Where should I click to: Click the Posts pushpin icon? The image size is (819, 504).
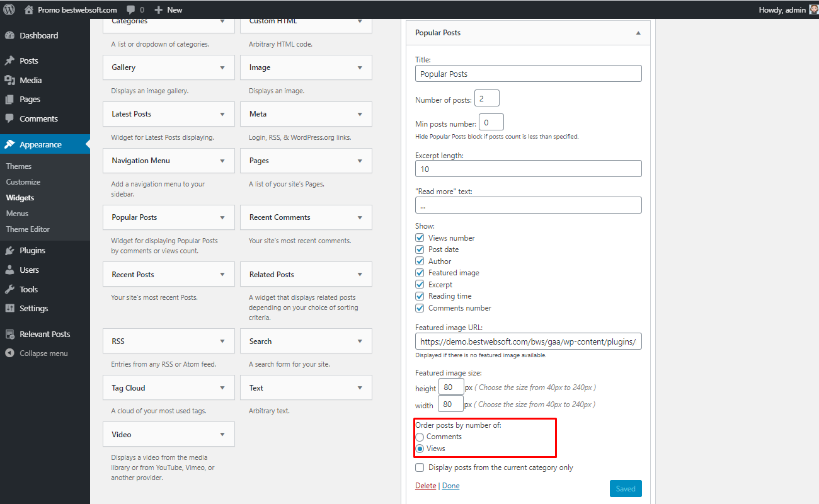click(x=9, y=61)
